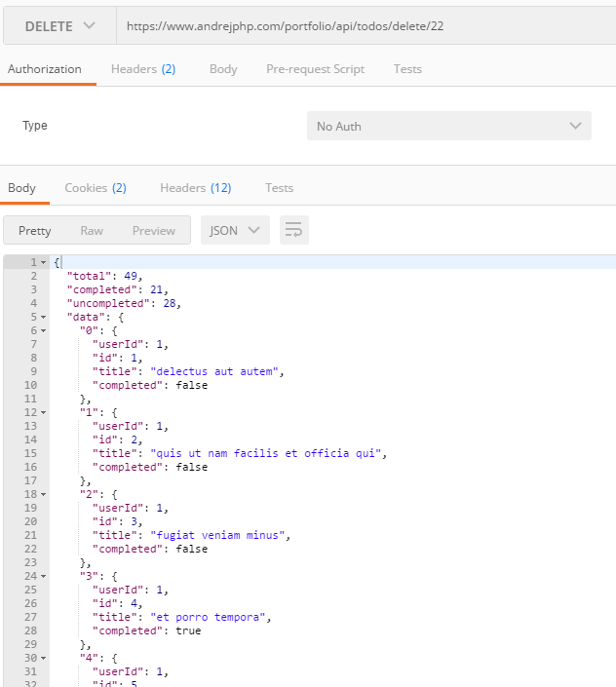616x687 pixels.
Task: Switch to Raw view
Action: tap(92, 230)
